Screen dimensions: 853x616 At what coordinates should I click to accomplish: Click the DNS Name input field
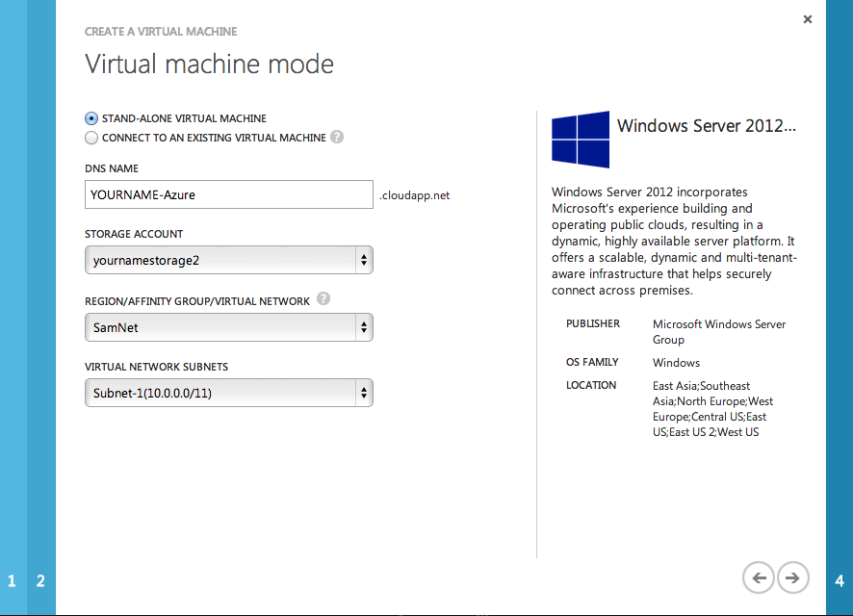228,194
